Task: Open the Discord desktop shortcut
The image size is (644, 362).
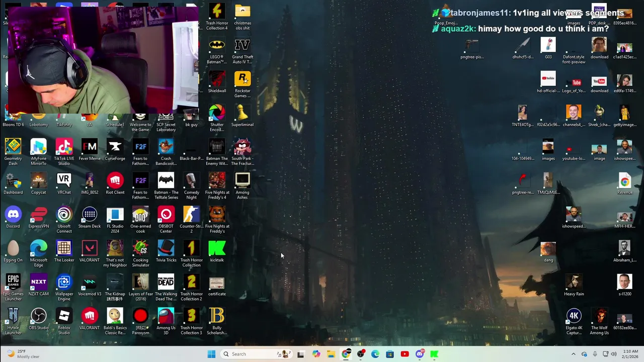Action: 13,217
